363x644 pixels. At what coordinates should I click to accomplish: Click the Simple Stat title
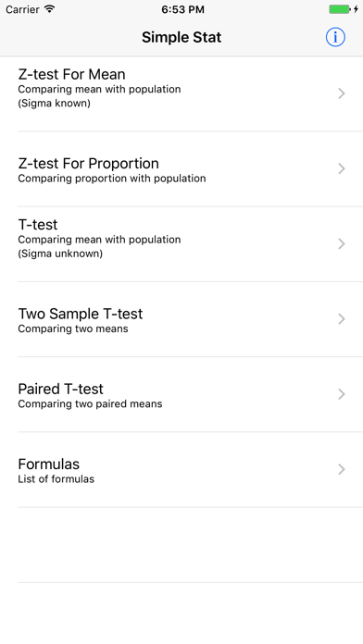[x=181, y=37]
